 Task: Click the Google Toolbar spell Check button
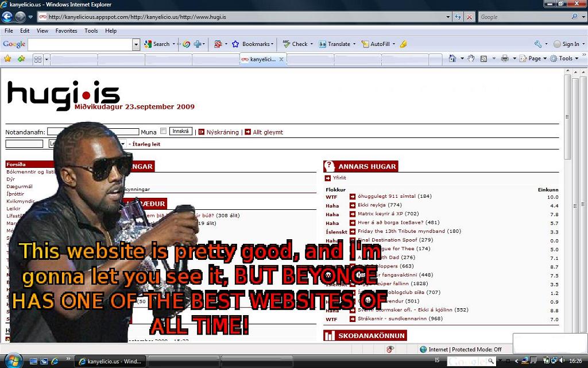pyautogui.click(x=295, y=44)
